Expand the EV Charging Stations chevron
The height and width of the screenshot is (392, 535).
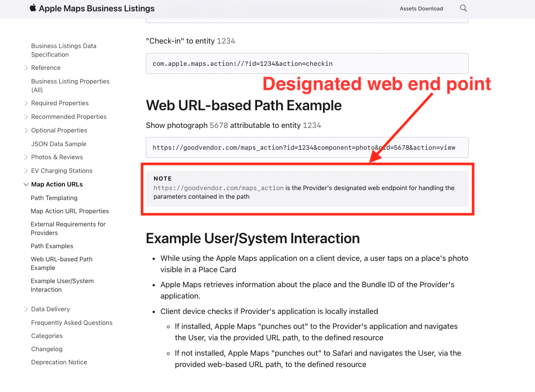[26, 171]
